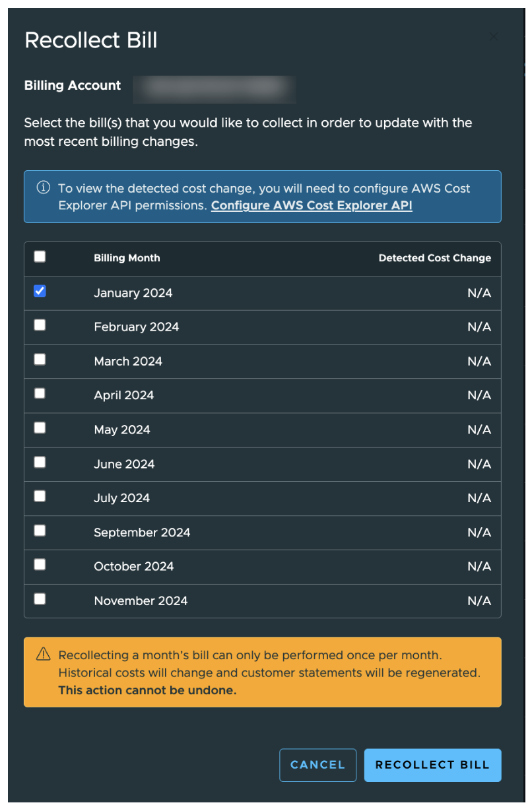Image resolution: width=532 pixels, height=809 pixels.
Task: Click the Billing Month column header
Action: tap(127, 258)
